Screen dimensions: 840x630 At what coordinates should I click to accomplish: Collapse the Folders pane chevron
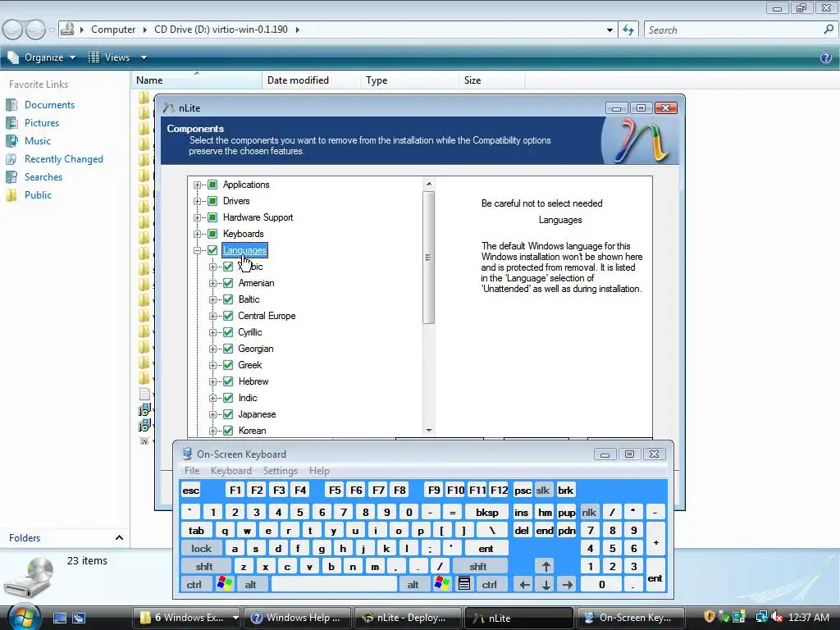coord(119,538)
